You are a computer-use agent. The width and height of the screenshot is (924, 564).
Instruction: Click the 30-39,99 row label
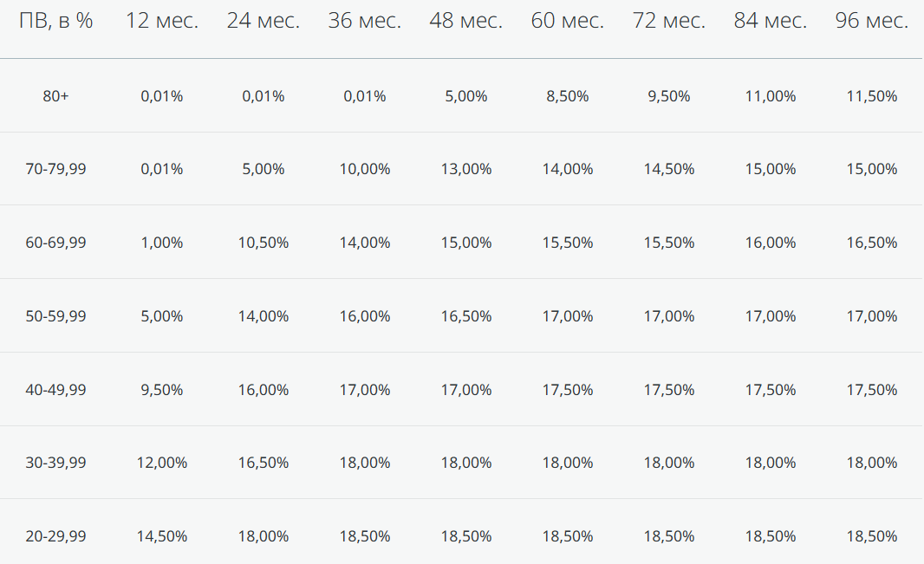[55, 463]
